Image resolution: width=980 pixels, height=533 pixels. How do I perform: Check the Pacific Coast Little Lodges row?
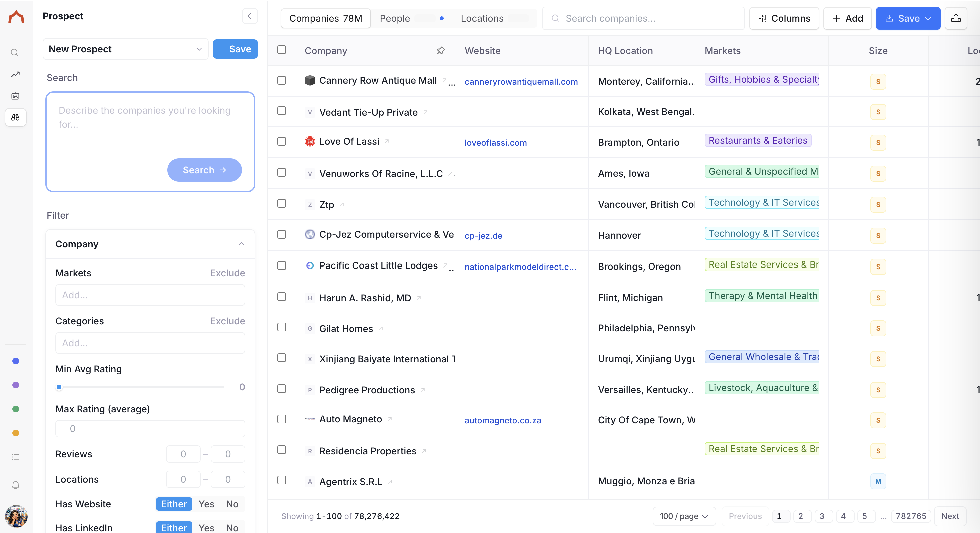click(x=282, y=265)
